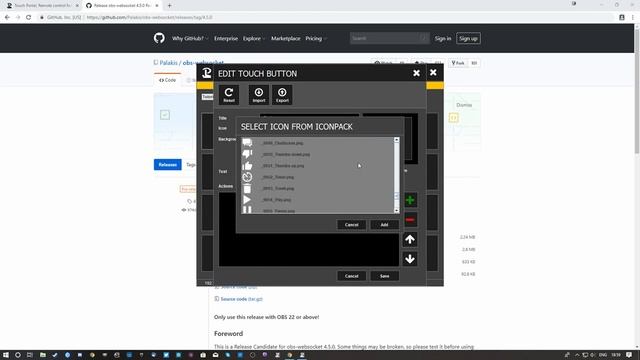The image size is (640, 360).
Task: Click Add in Select Icon dialog
Action: tap(384, 224)
